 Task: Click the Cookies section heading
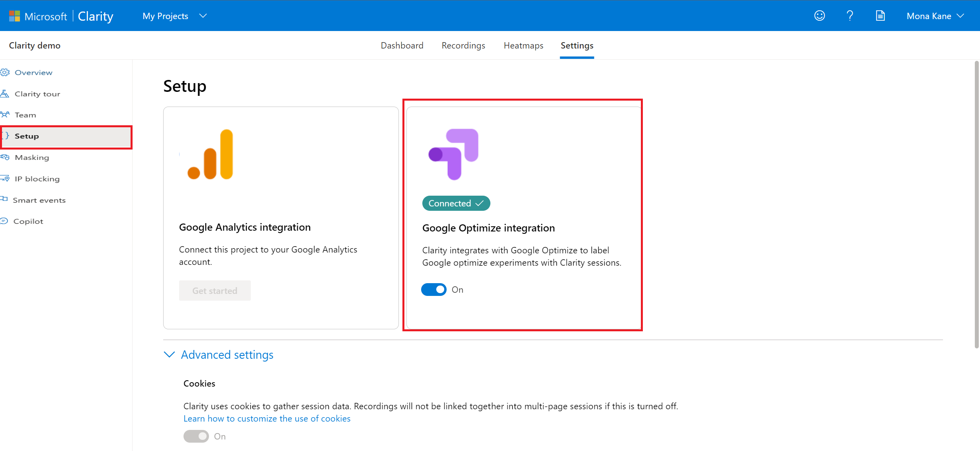[199, 383]
